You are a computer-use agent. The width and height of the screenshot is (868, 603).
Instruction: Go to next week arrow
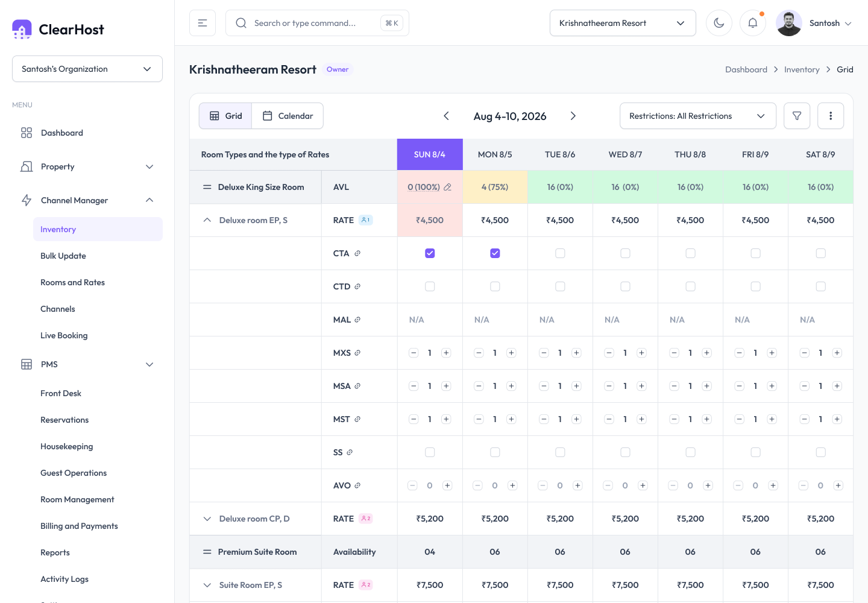point(573,116)
